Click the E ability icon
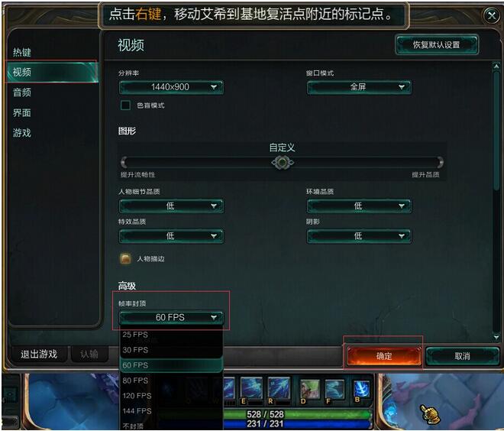Screen dimensions: 504x431 [x=251, y=387]
